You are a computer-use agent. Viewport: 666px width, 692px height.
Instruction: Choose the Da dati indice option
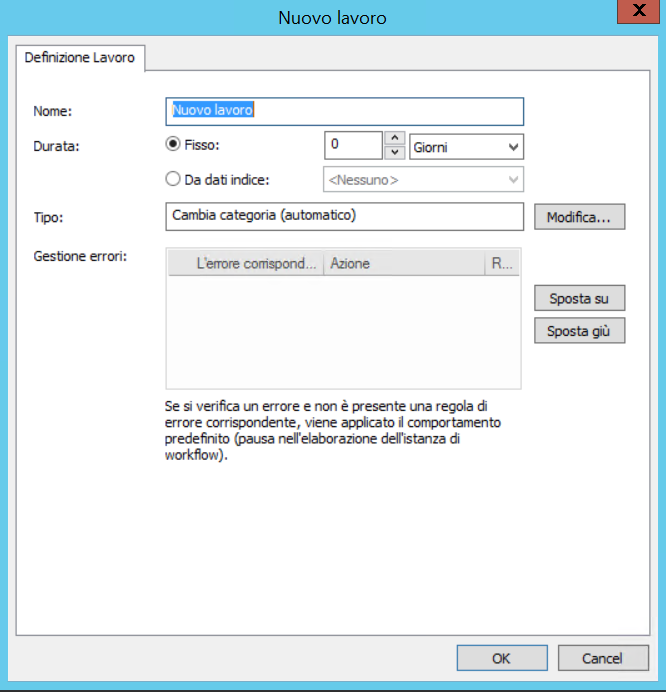tap(173, 180)
